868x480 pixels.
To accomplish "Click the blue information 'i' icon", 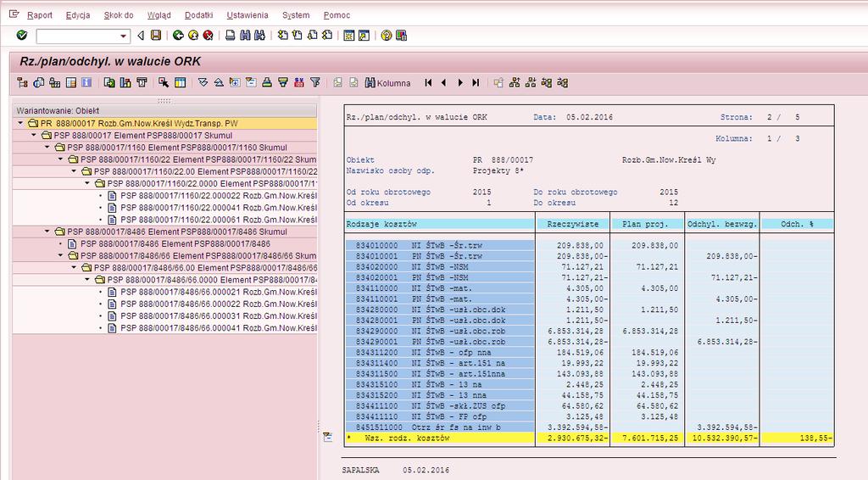I will click(86, 82).
